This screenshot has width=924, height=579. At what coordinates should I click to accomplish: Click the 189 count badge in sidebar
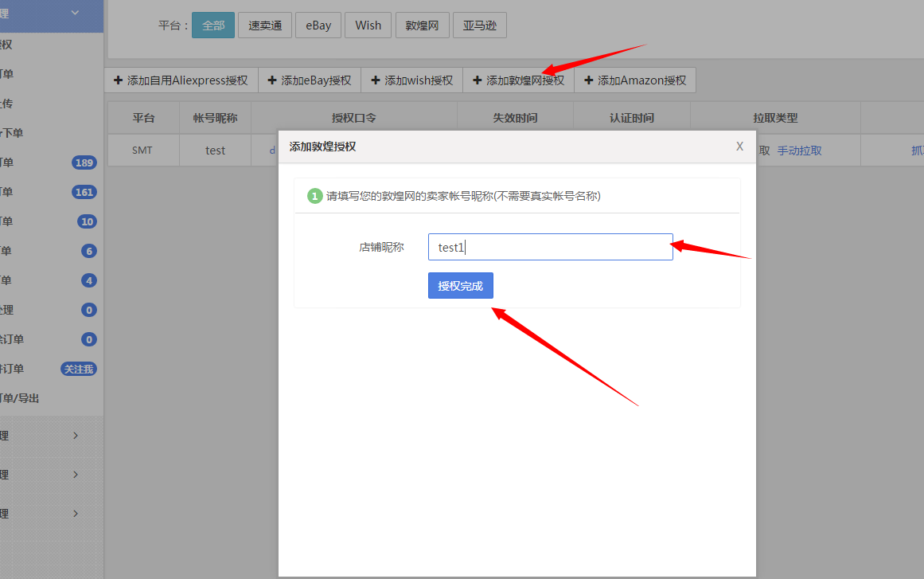point(84,162)
